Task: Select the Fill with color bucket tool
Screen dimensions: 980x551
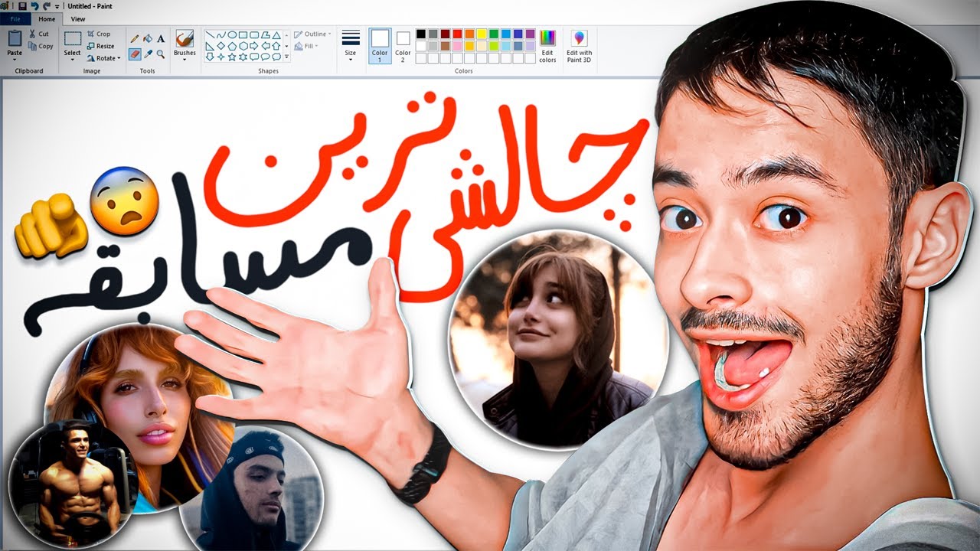Action: (148, 37)
